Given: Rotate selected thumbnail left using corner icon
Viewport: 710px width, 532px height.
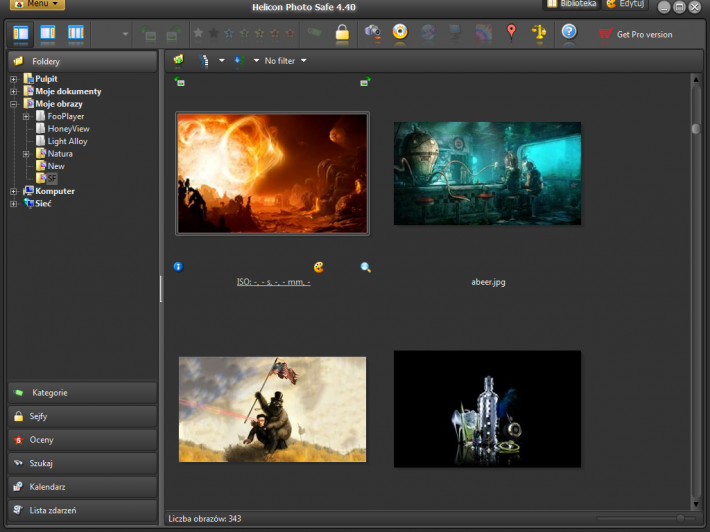Looking at the screenshot, I should click(180, 81).
